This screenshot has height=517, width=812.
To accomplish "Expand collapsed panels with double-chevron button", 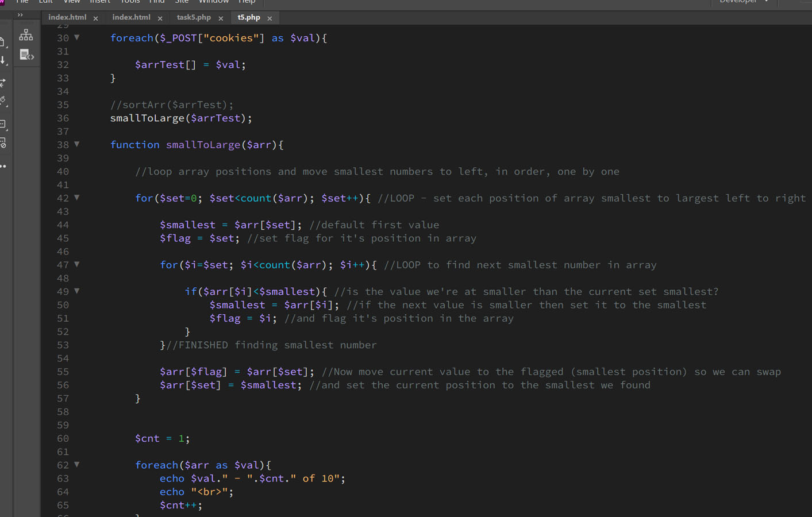I will [x=20, y=15].
